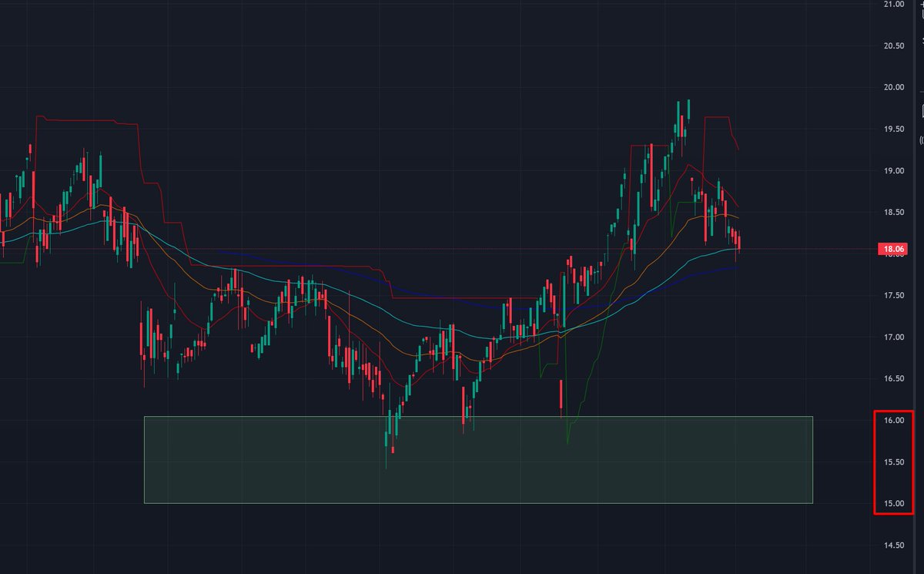Click the 21.00 price axis label

893,5
